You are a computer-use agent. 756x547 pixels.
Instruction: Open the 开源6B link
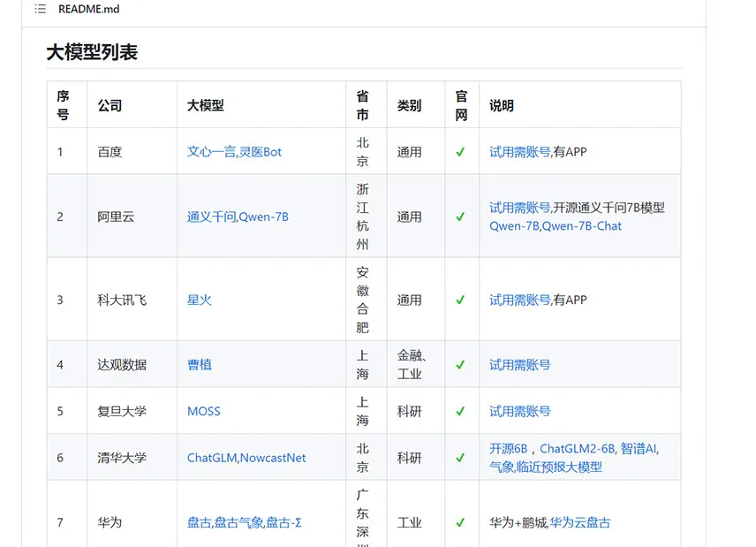coord(508,449)
